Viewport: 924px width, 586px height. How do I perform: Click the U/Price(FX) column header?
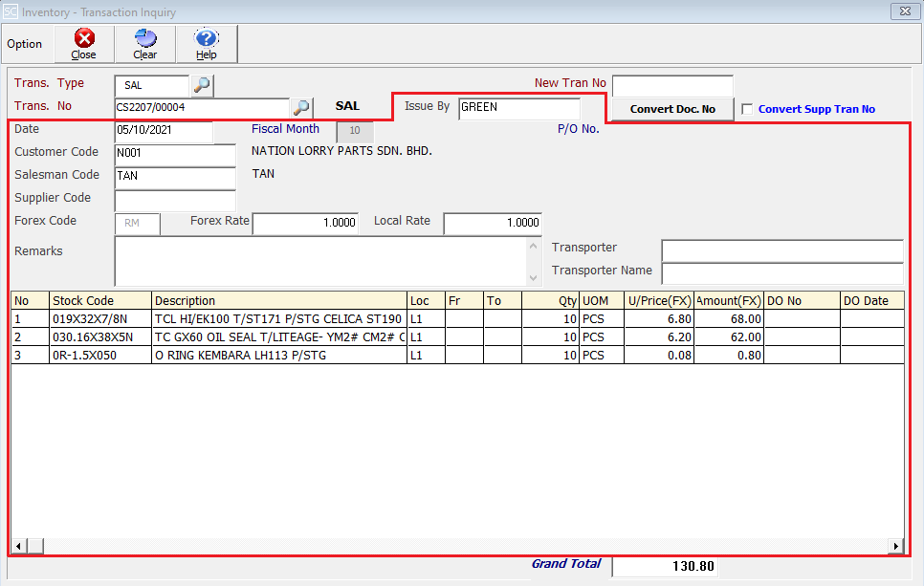pos(659,300)
